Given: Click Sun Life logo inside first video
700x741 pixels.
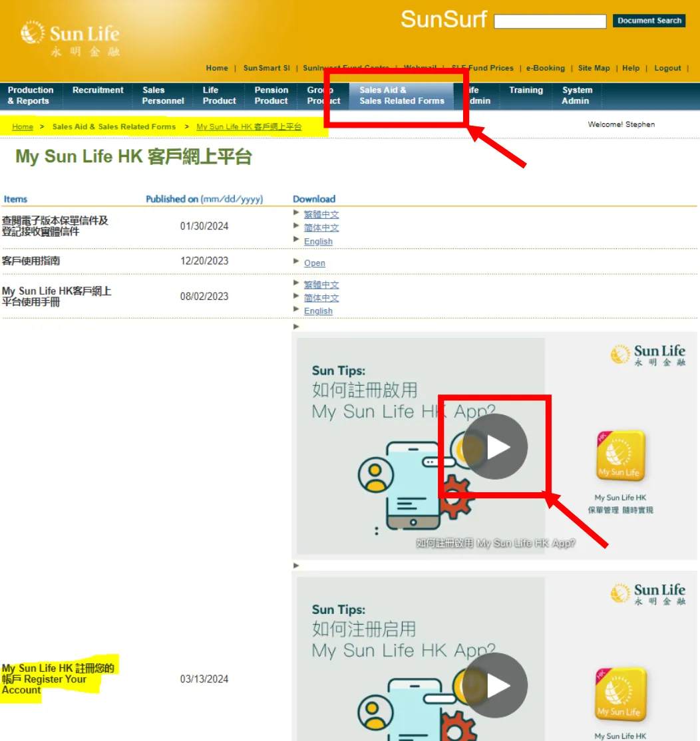Looking at the screenshot, I should coord(647,355).
